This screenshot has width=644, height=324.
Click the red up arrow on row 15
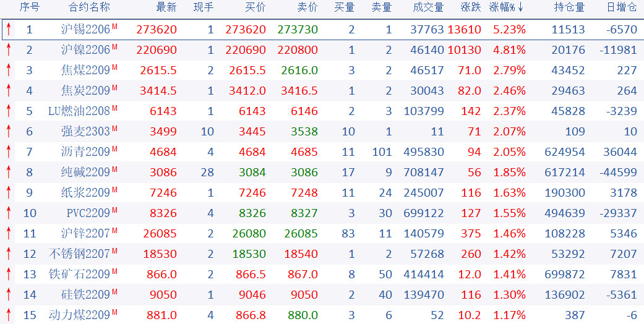tap(9, 315)
